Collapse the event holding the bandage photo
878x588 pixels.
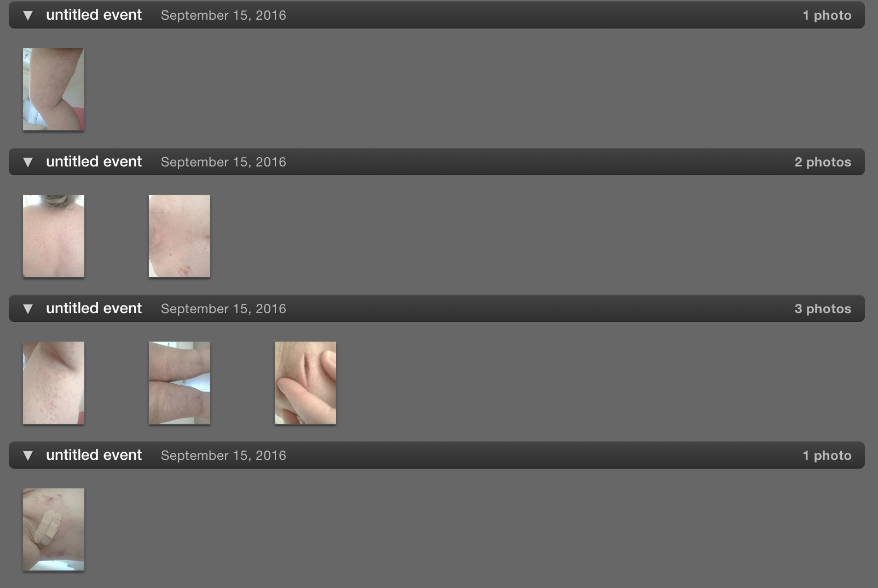click(28, 456)
